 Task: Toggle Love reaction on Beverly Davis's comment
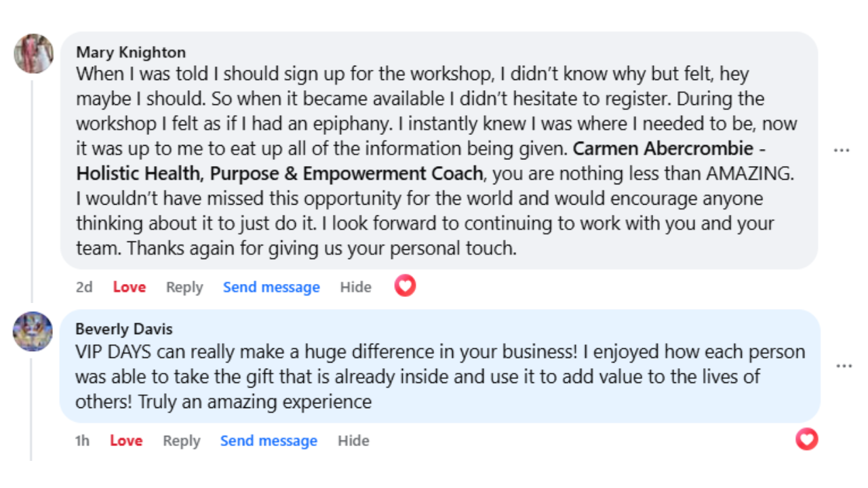[126, 441]
